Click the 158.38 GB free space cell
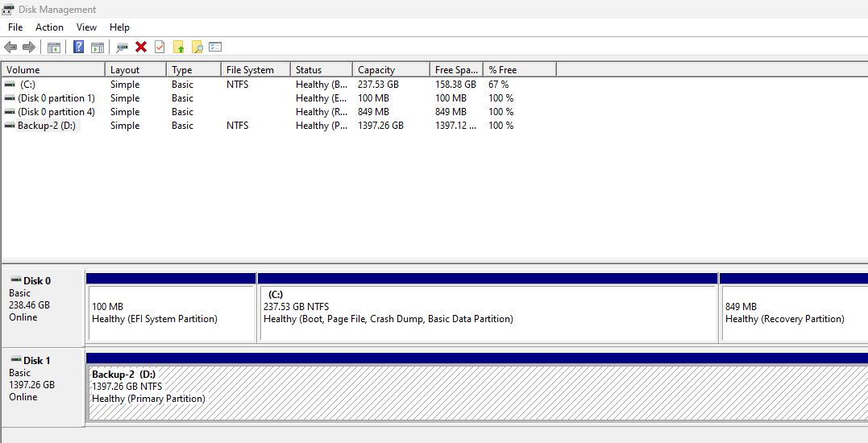The width and height of the screenshot is (868, 443). (x=455, y=85)
